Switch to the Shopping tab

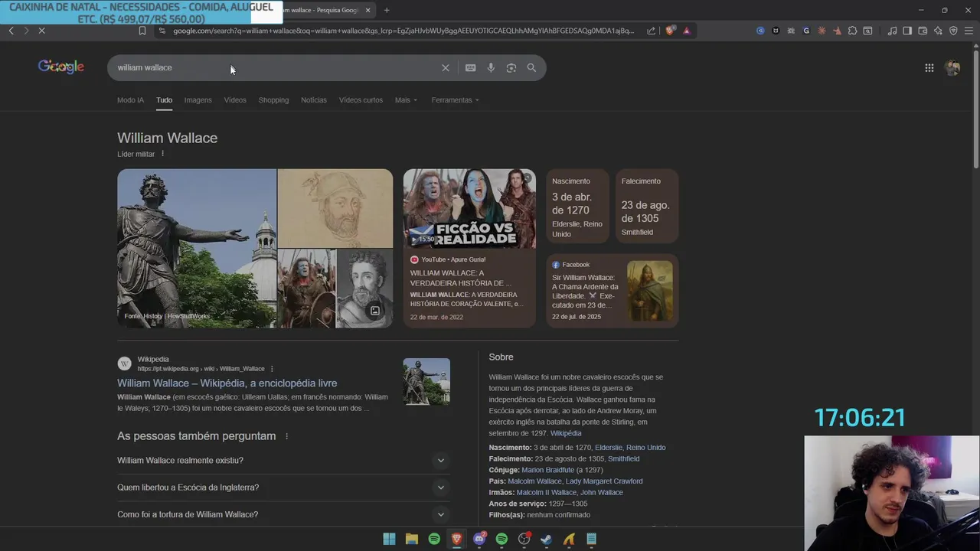click(x=273, y=100)
